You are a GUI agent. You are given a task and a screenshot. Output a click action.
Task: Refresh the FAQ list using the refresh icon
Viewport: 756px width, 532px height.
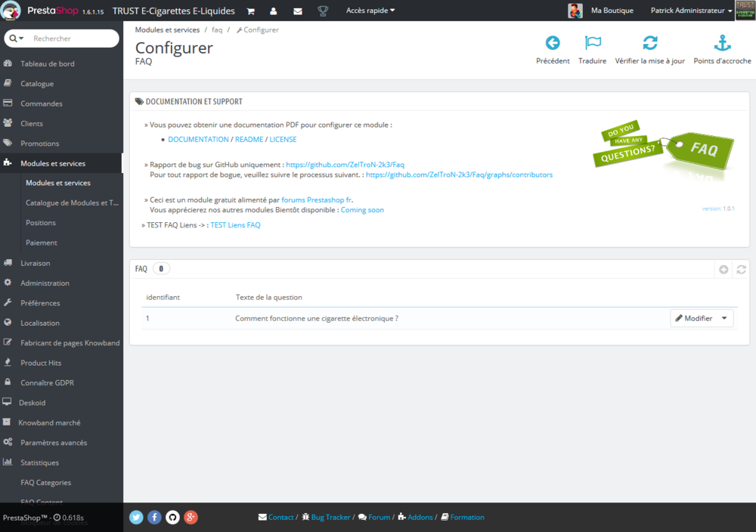[x=741, y=268]
